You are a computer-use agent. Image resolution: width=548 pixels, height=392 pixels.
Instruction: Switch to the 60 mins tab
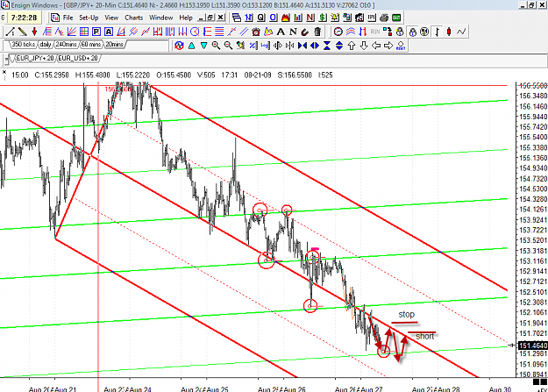pyautogui.click(x=91, y=45)
